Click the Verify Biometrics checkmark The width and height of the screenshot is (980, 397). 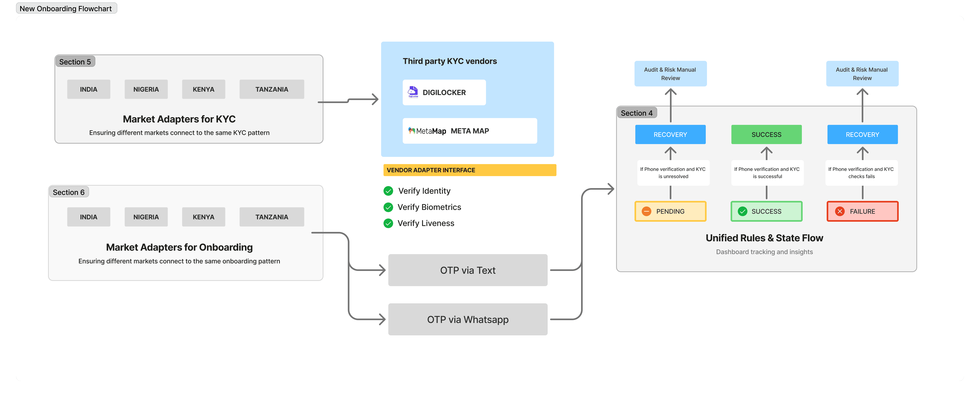click(388, 207)
